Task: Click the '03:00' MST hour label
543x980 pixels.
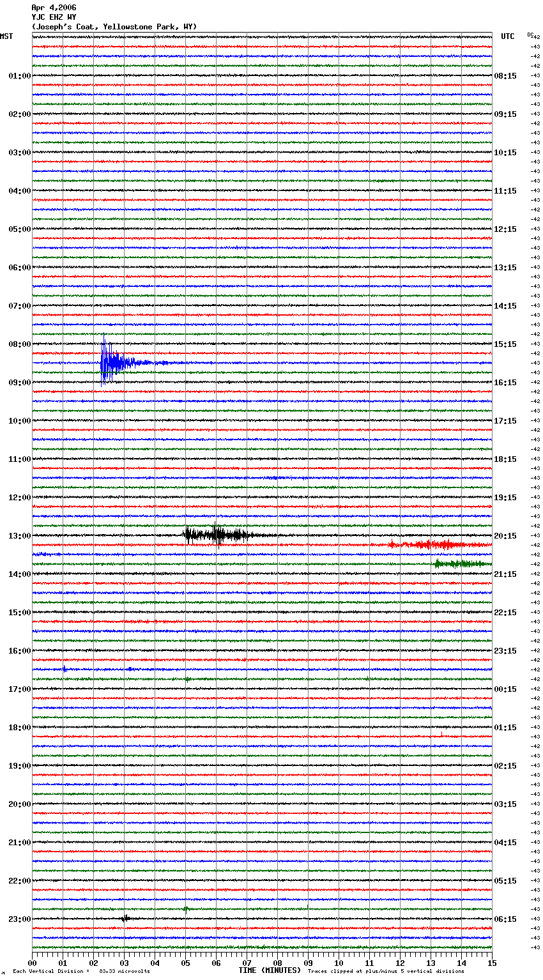Action: click(20, 153)
